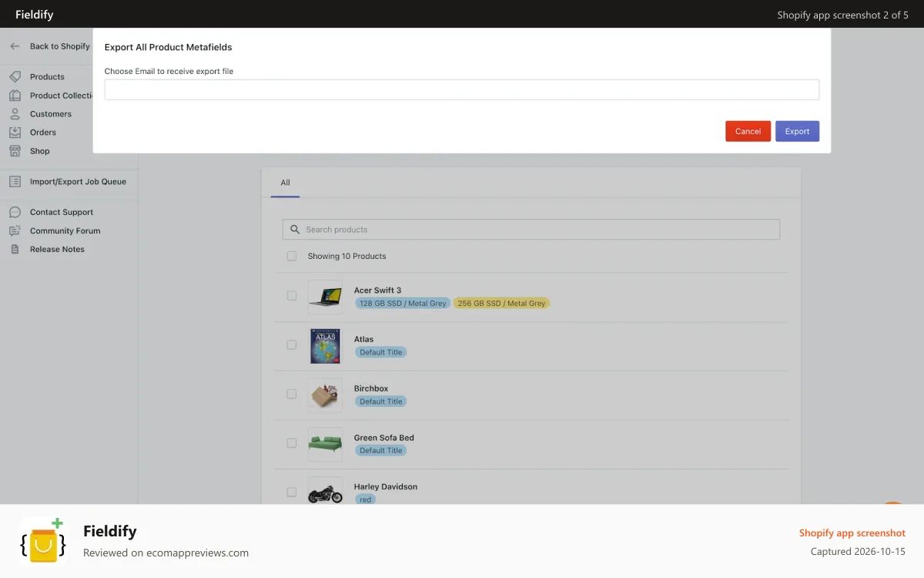Check the Acer Swift 3 checkbox

[292, 295]
